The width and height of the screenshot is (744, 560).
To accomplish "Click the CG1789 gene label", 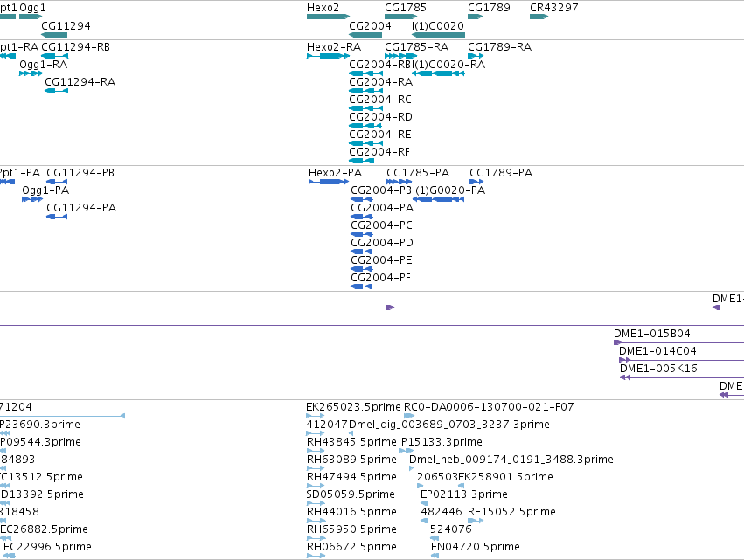I will [489, 8].
